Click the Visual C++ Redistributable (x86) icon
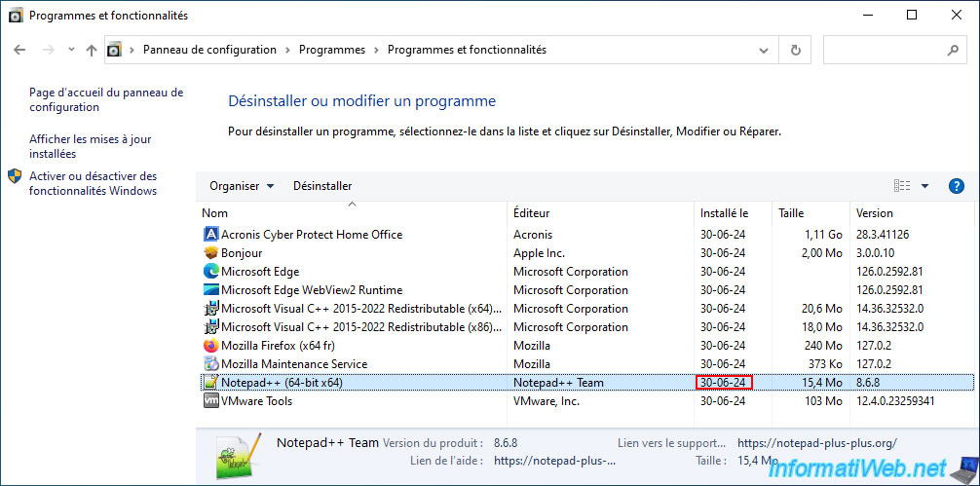 tap(211, 326)
